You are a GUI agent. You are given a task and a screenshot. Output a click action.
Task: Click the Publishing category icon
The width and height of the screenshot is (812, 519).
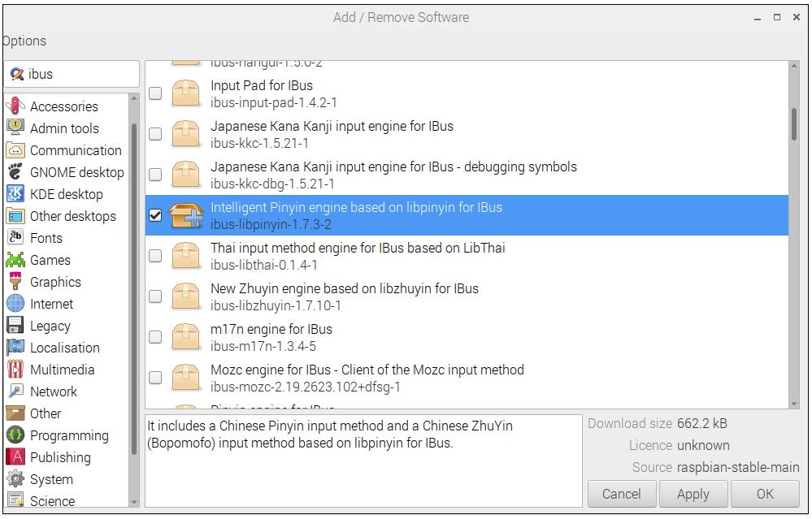[x=15, y=456]
